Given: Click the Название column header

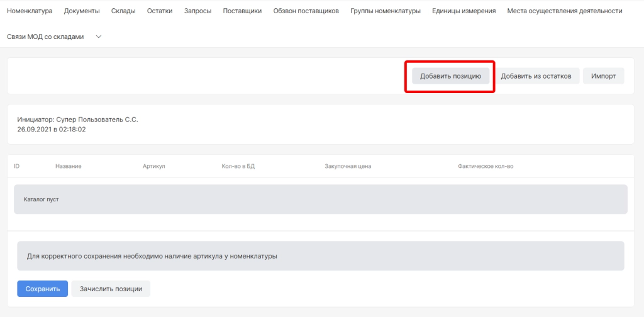Looking at the screenshot, I should point(69,167).
